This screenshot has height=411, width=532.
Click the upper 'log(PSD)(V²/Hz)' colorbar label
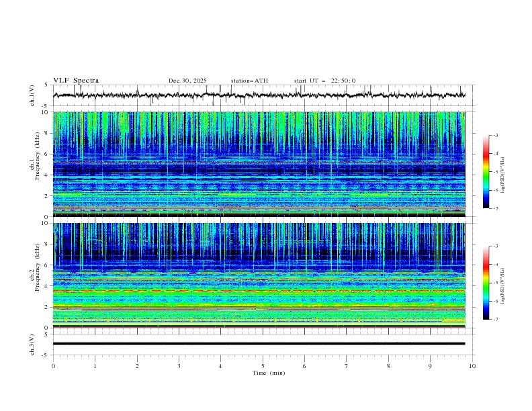(x=503, y=175)
